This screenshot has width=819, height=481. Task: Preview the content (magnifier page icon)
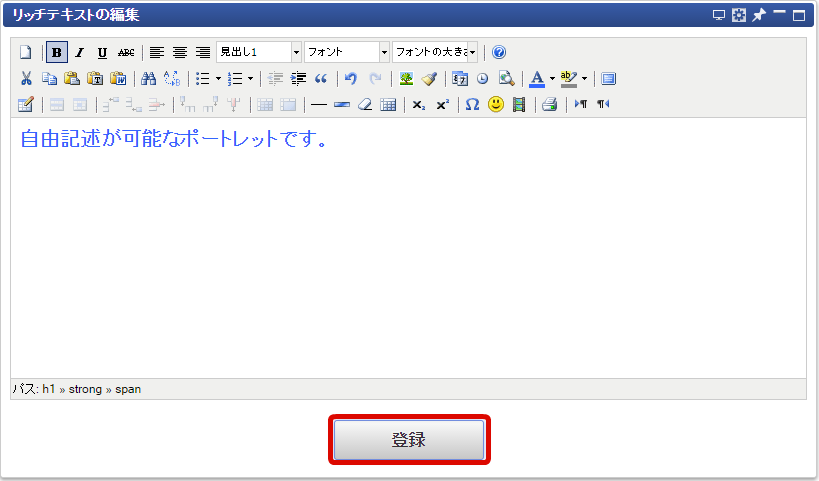coord(506,78)
